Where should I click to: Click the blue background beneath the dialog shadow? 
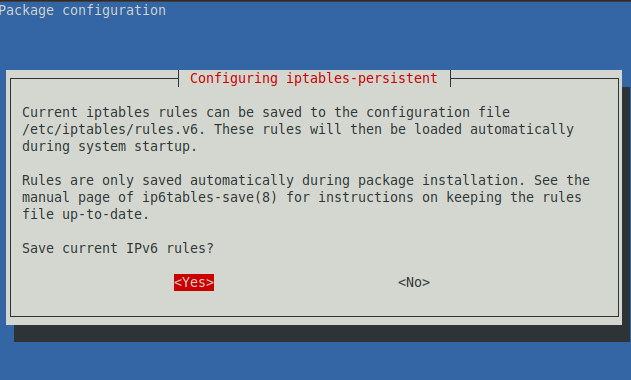click(316, 361)
